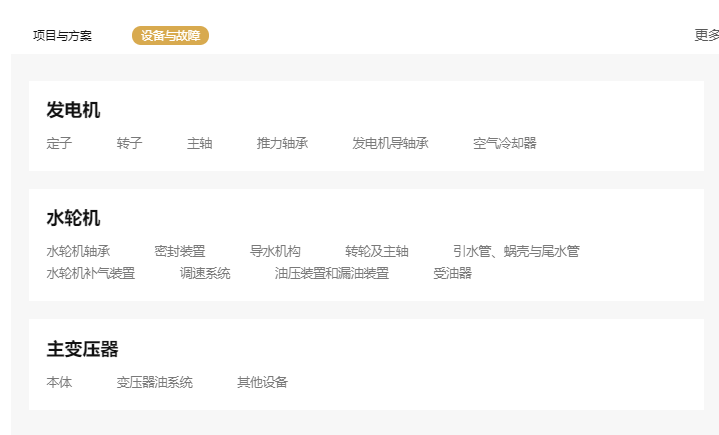Select the 水轮机轴承 link
The height and width of the screenshot is (435, 719).
point(78,251)
